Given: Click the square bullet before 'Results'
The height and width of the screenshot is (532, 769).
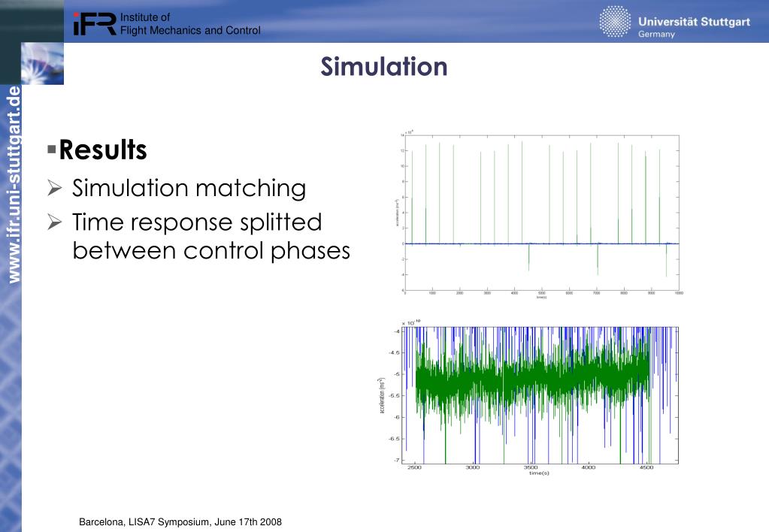Looking at the screenshot, I should (x=52, y=149).
